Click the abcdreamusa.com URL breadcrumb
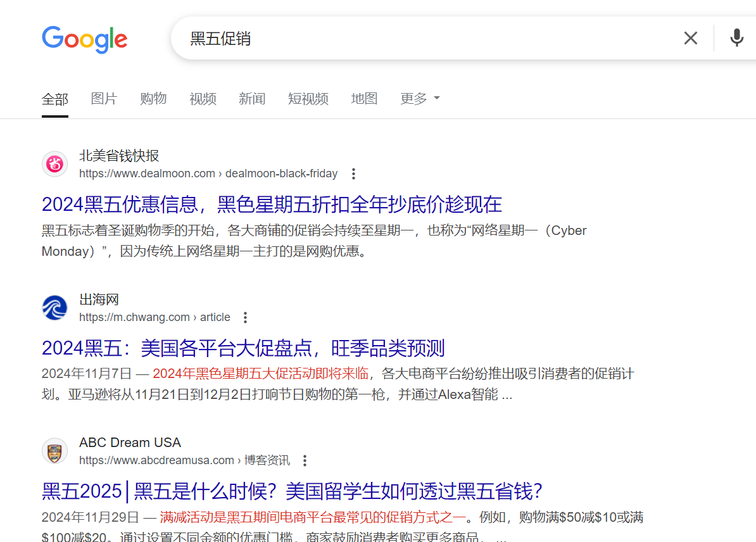This screenshot has width=756, height=542. coord(185,460)
